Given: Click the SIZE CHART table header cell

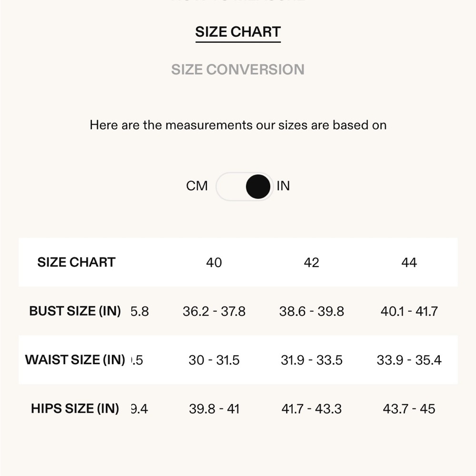Looking at the screenshot, I should (x=76, y=262).
